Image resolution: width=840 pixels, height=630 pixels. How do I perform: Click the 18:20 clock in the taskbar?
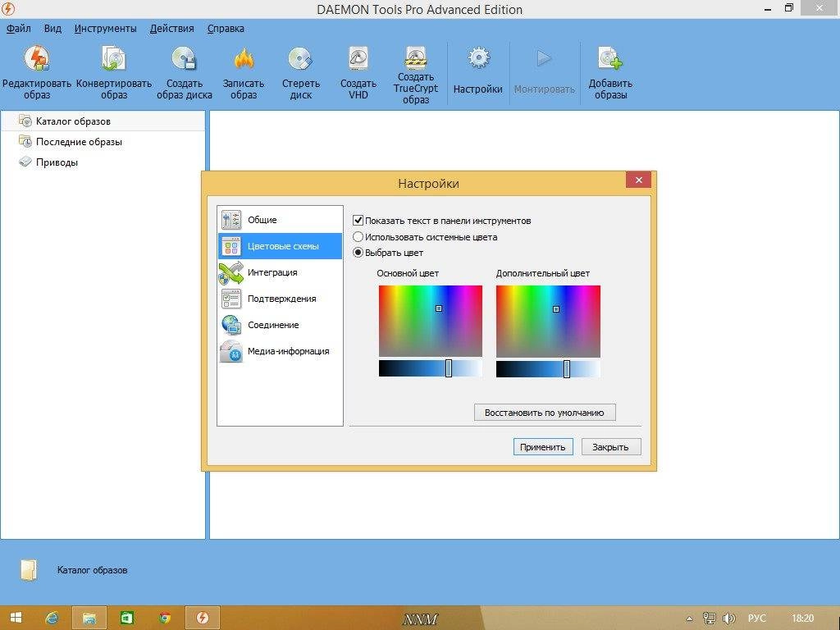tap(802, 619)
